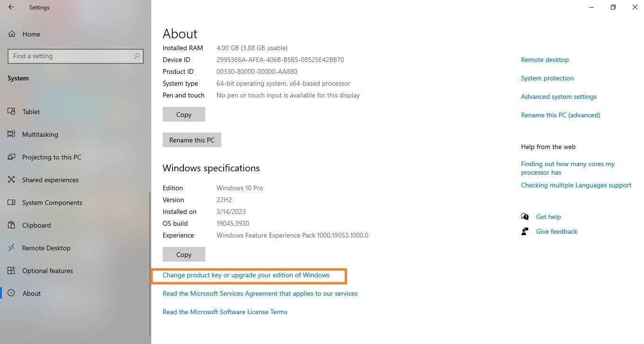Click the search magnifier icon

(137, 56)
